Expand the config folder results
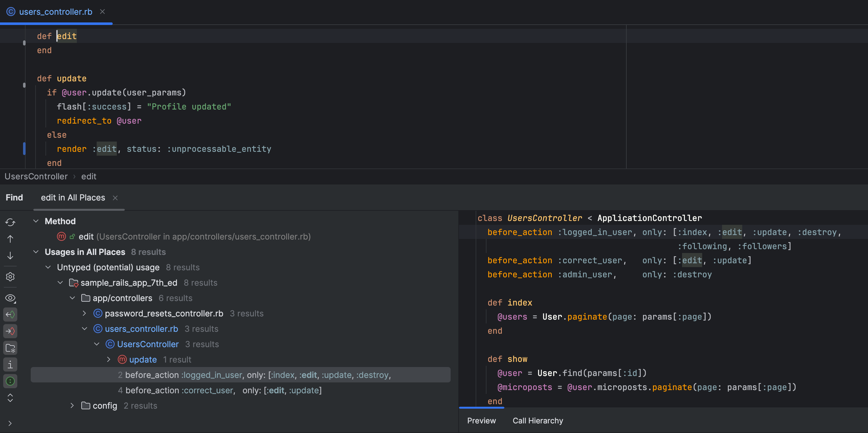The width and height of the screenshot is (868, 433). click(x=72, y=406)
